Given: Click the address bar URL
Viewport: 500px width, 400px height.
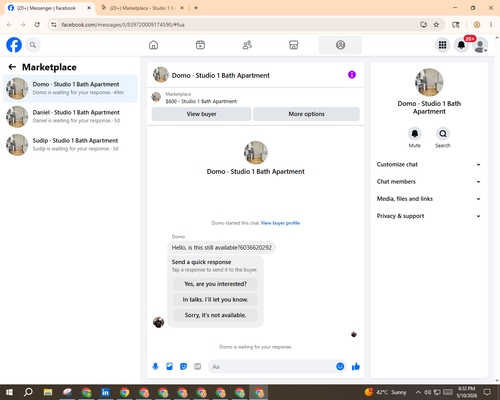Looking at the screenshot, I should 123,25.
